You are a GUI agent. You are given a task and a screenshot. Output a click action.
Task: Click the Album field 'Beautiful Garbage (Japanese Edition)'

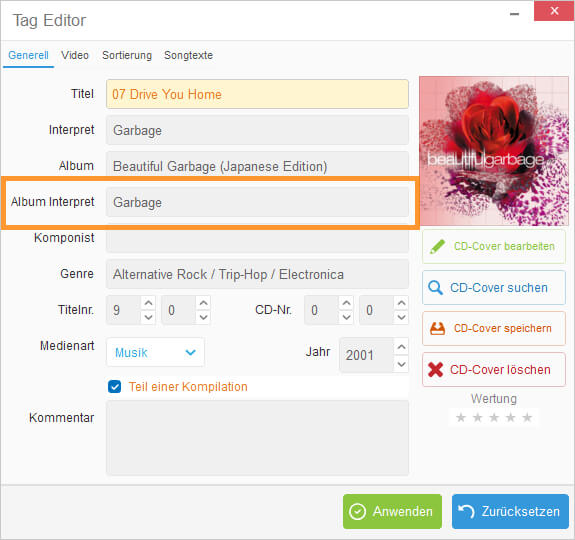point(257,165)
